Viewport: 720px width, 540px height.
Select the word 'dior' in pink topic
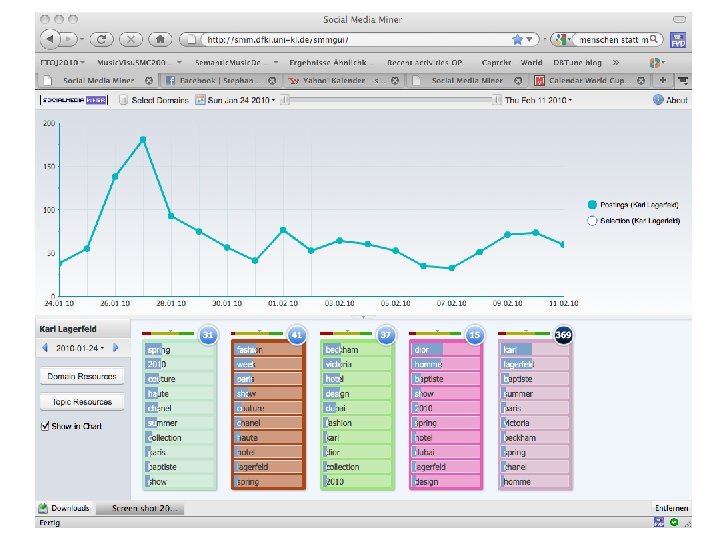pyautogui.click(x=422, y=350)
